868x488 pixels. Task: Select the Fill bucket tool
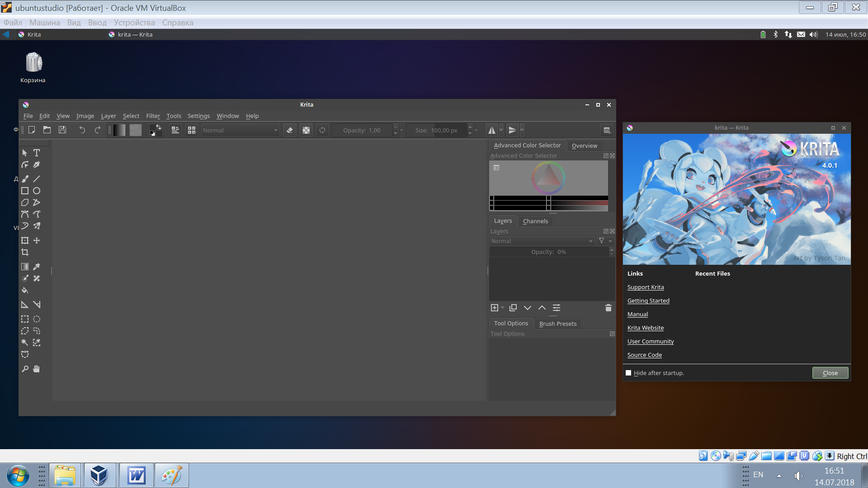(x=25, y=290)
